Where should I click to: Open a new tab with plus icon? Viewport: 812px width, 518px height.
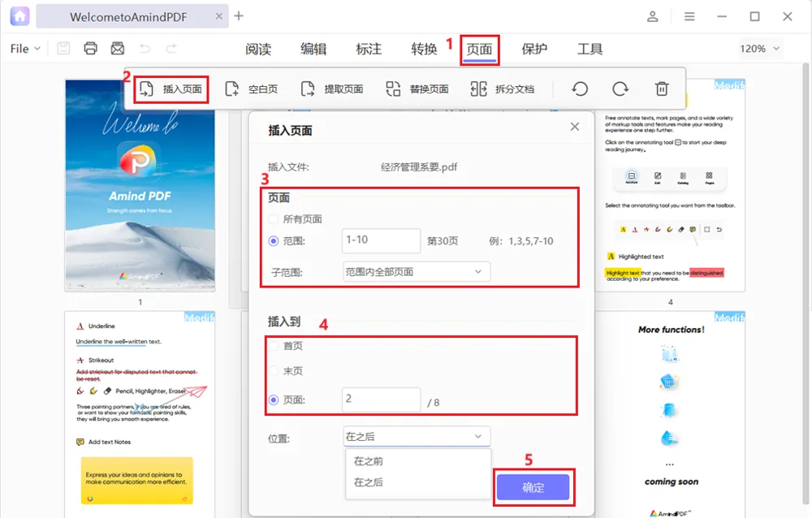pyautogui.click(x=239, y=16)
